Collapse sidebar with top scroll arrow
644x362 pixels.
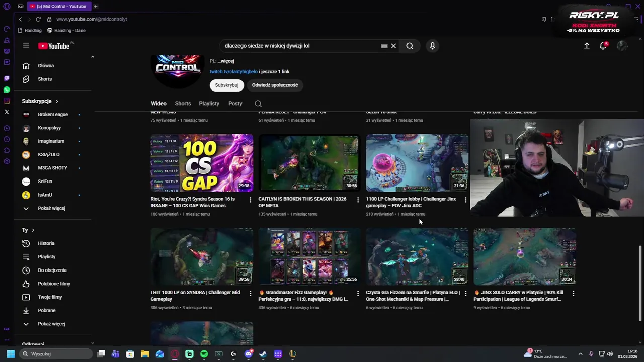(92, 57)
